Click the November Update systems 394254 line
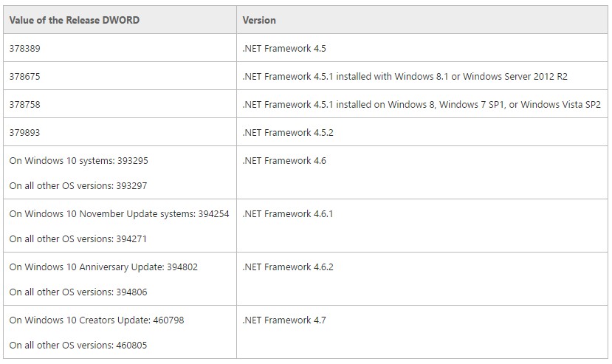This screenshot has height=364, width=612. [x=119, y=213]
